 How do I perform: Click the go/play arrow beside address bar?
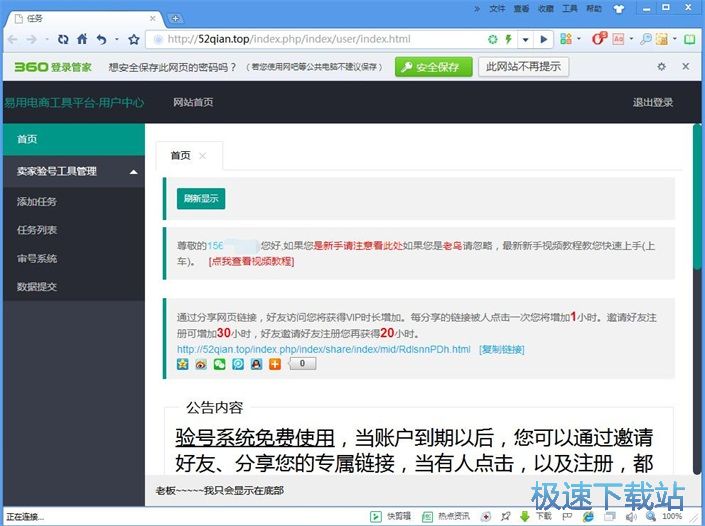pos(544,40)
